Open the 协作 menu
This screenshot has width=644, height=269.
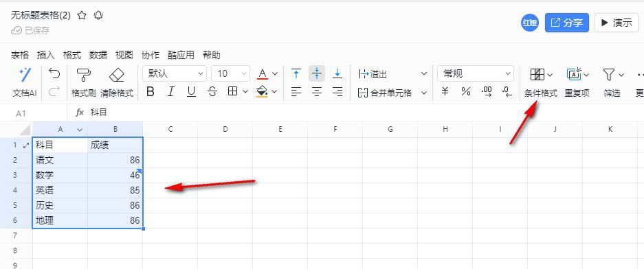[151, 55]
